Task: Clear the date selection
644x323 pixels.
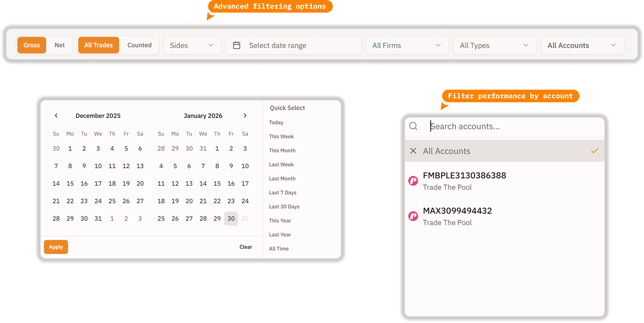Action: click(x=246, y=247)
